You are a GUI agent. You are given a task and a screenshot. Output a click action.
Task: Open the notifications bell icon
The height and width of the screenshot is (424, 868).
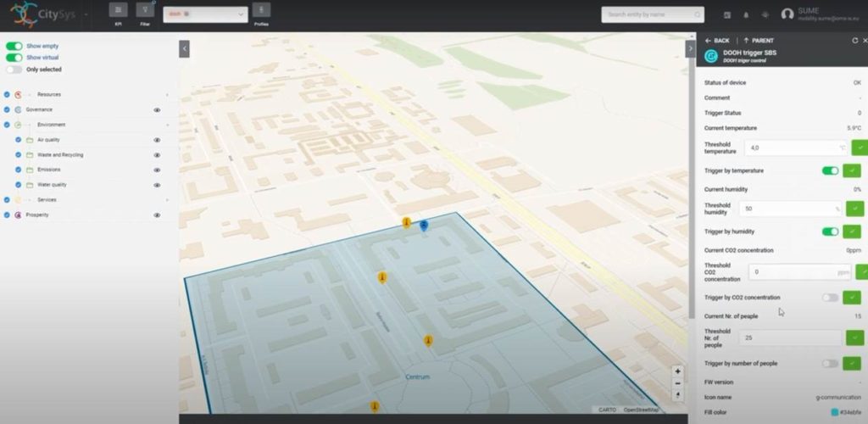pos(746,15)
